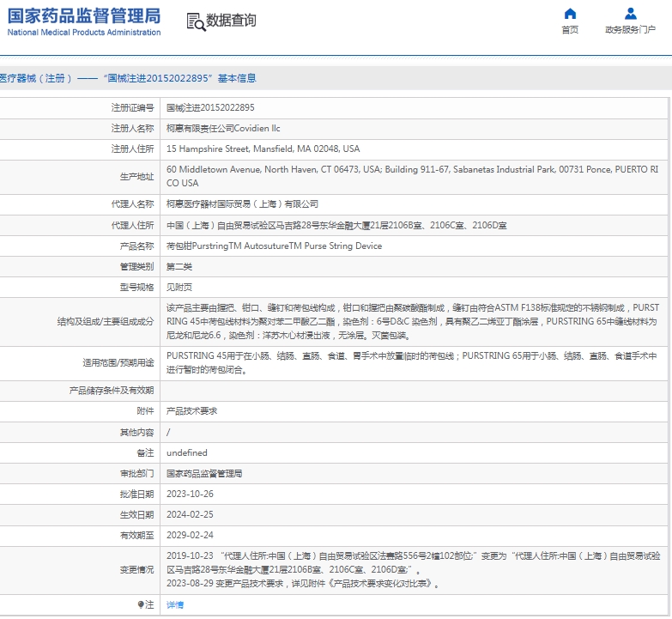Image resolution: width=672 pixels, height=619 pixels.
Task: Click the 见附页 value
Action: pyautogui.click(x=179, y=288)
